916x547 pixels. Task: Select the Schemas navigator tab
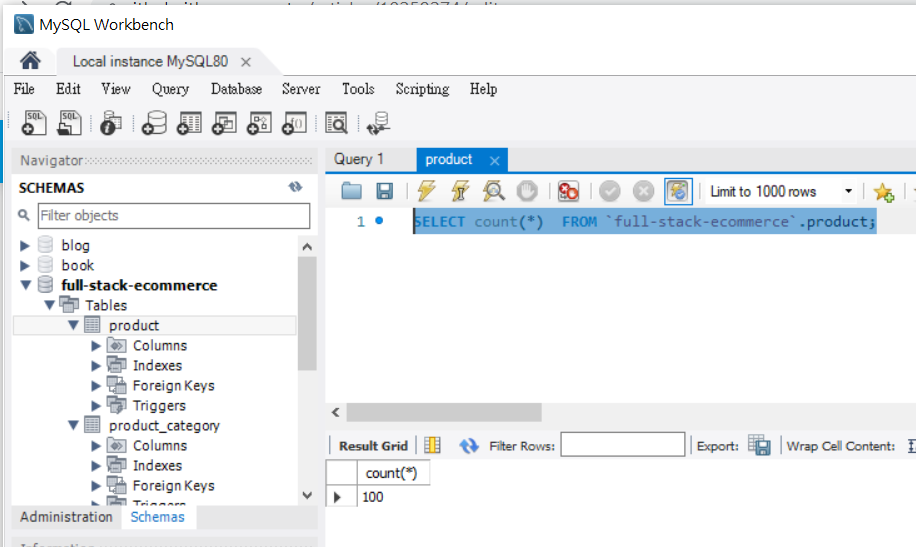(x=157, y=517)
